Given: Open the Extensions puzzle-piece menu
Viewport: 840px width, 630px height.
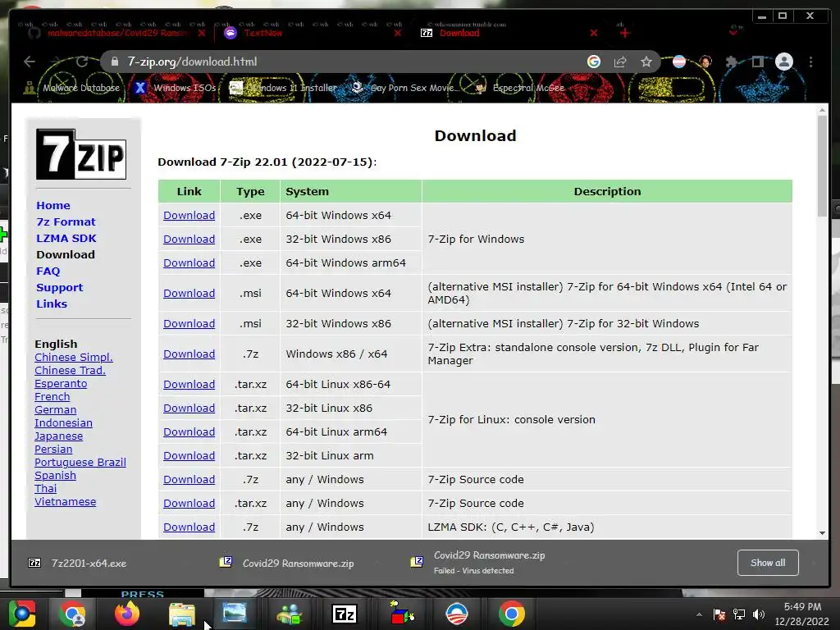Looking at the screenshot, I should coord(731,62).
